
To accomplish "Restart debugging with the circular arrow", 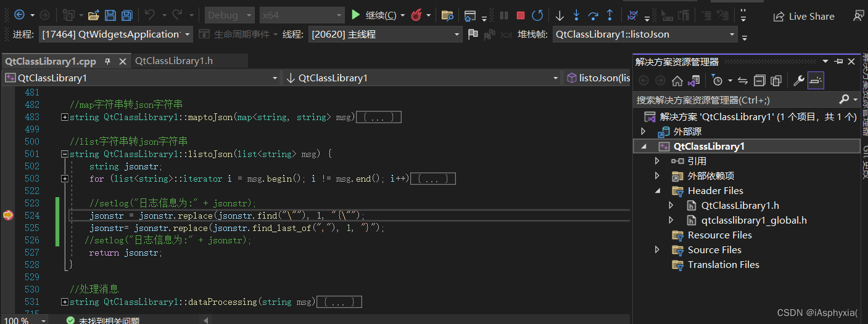I will click(x=537, y=15).
